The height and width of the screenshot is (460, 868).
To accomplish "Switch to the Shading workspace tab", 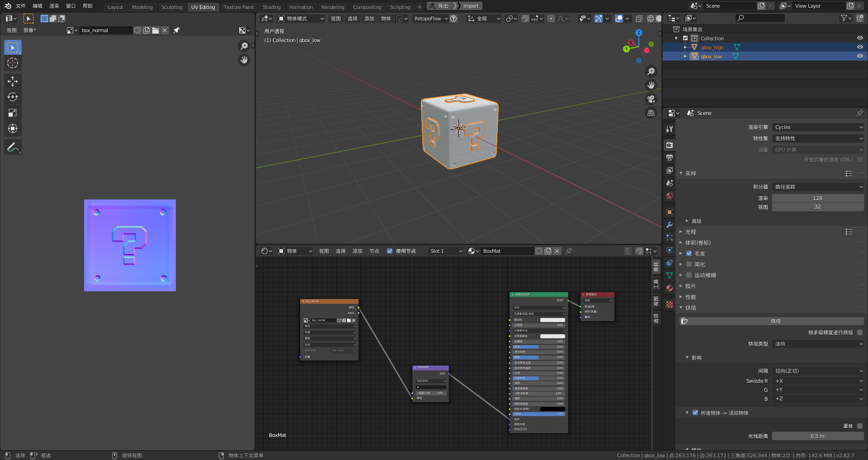I will (x=271, y=7).
